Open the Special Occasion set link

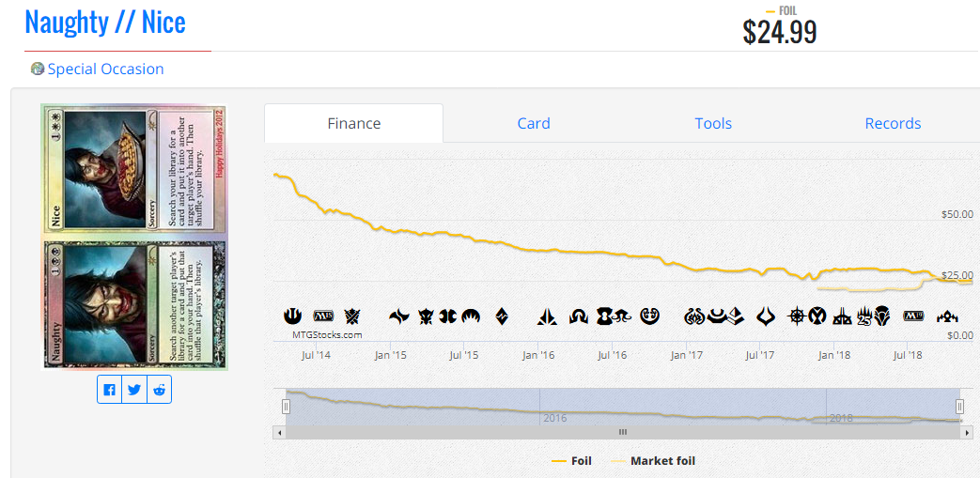(105, 69)
